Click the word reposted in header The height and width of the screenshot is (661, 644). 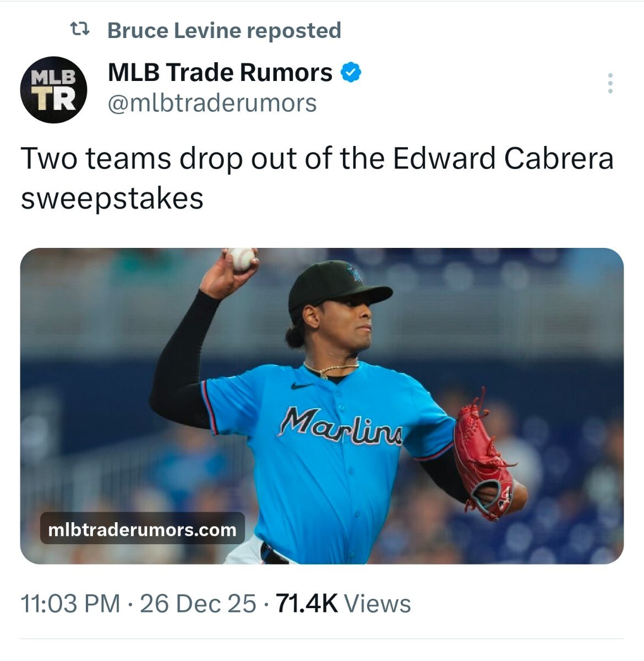point(293,30)
